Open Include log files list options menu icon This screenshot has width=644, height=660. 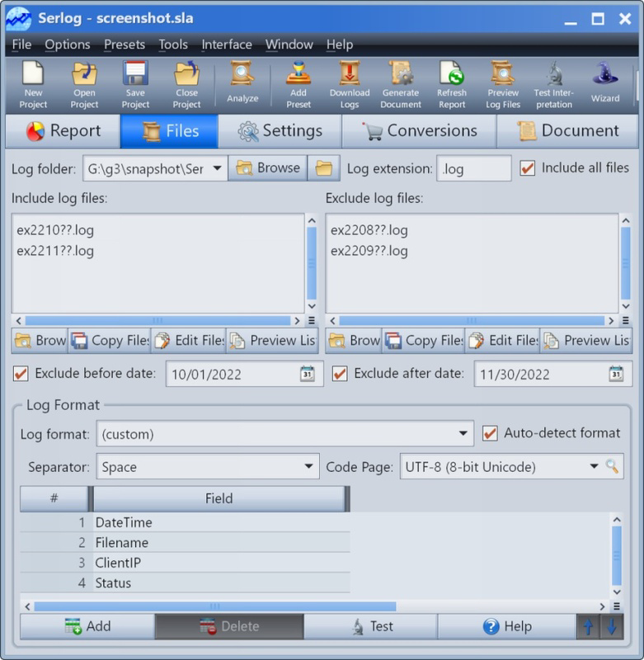coord(312,321)
